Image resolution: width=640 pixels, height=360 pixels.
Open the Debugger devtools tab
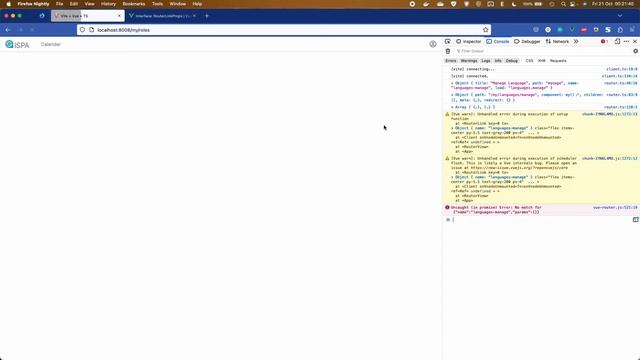(x=527, y=41)
